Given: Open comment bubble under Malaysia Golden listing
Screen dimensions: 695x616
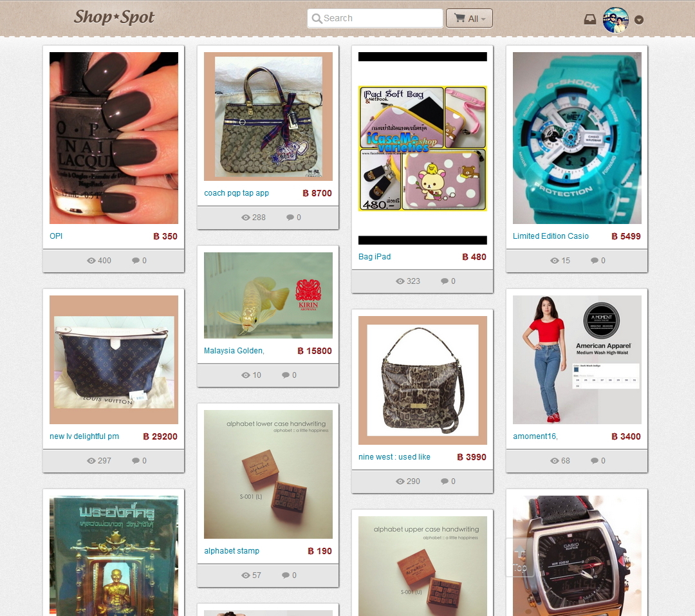Looking at the screenshot, I should [286, 375].
